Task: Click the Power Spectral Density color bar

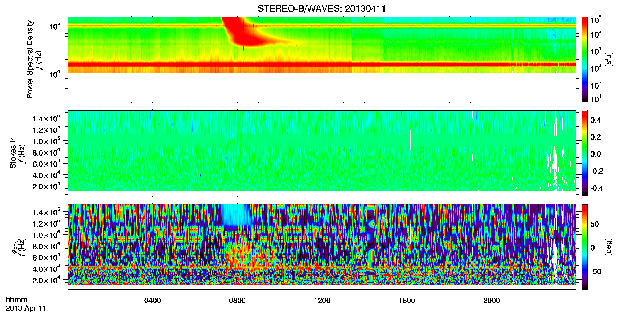Action: click(585, 59)
